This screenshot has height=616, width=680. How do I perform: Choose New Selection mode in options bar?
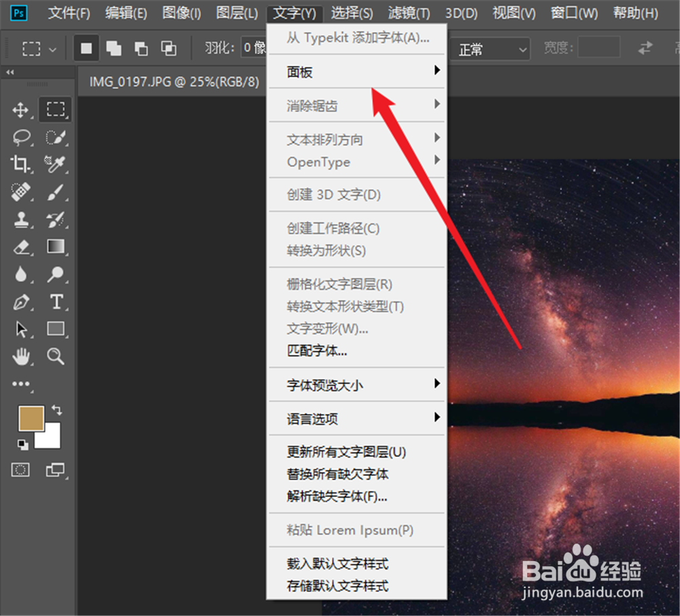point(86,48)
